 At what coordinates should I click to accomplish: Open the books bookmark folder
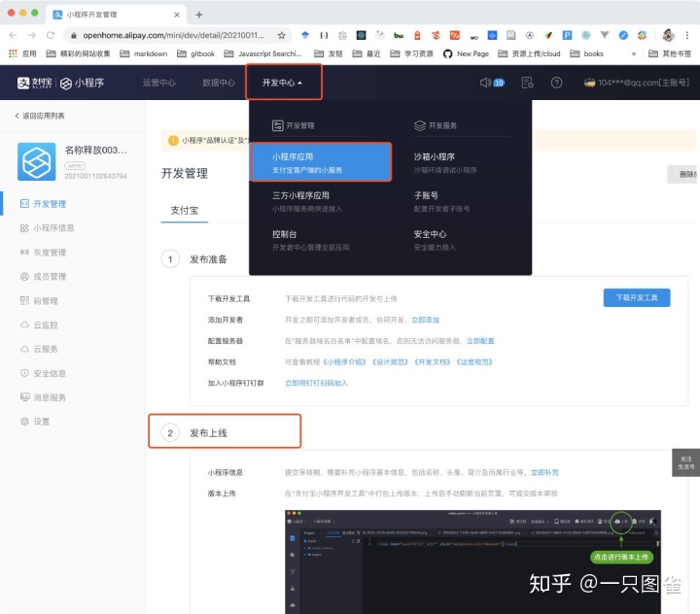(586, 53)
